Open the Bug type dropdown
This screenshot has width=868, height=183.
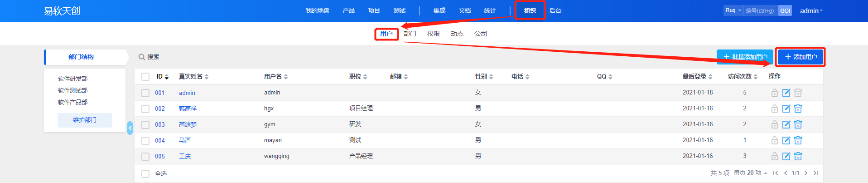click(733, 10)
